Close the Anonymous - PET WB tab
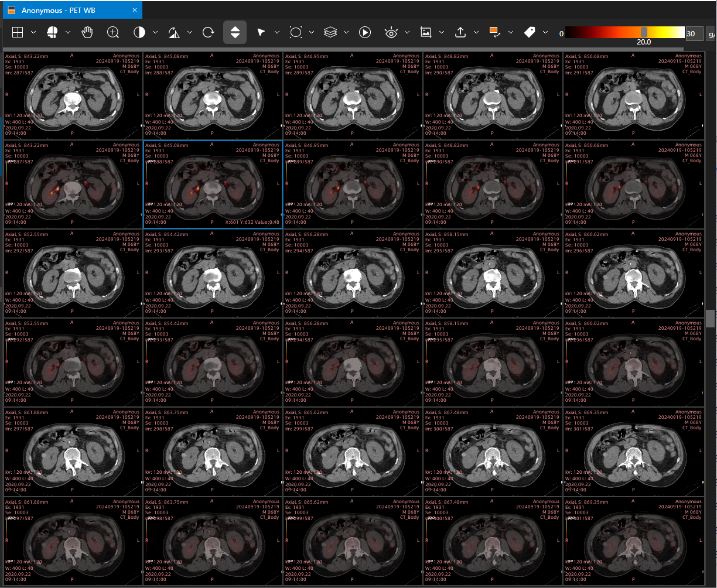 [x=135, y=11]
